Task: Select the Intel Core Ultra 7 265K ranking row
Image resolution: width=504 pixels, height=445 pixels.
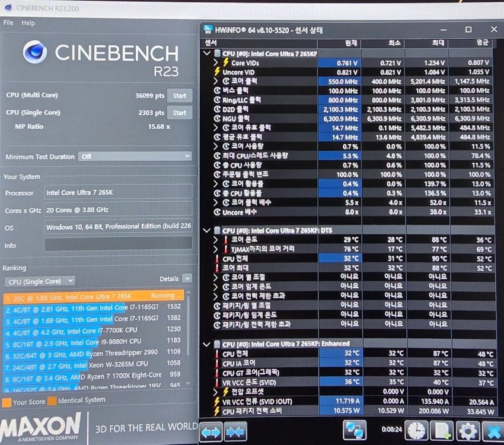Action: point(94,296)
